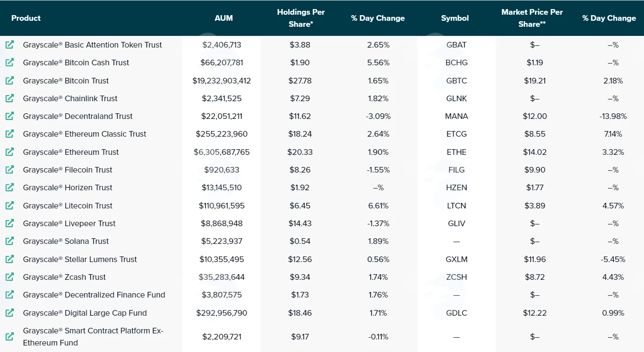Click external link icon beside Solana Trust
This screenshot has height=352, width=644.
(10, 241)
